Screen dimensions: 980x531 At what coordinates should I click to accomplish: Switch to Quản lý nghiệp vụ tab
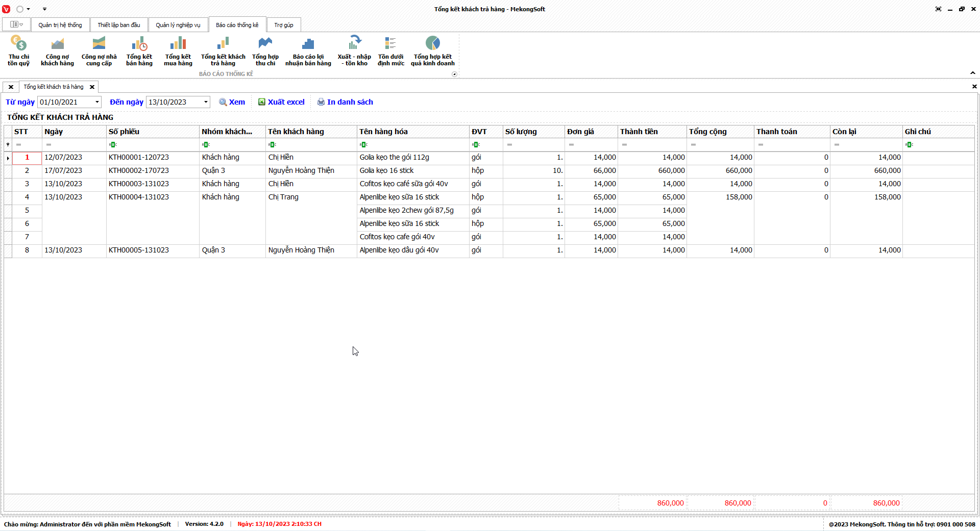pyautogui.click(x=178, y=25)
